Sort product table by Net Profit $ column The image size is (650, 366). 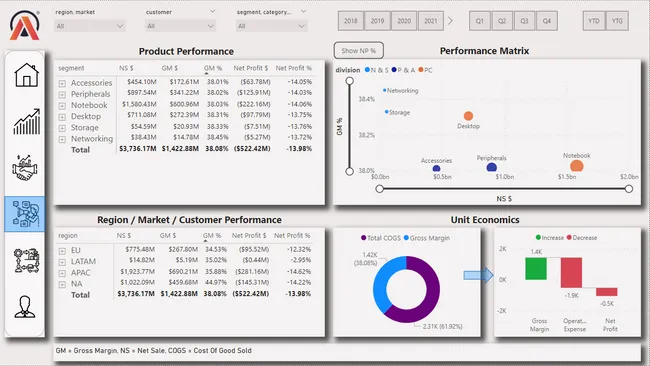point(250,68)
